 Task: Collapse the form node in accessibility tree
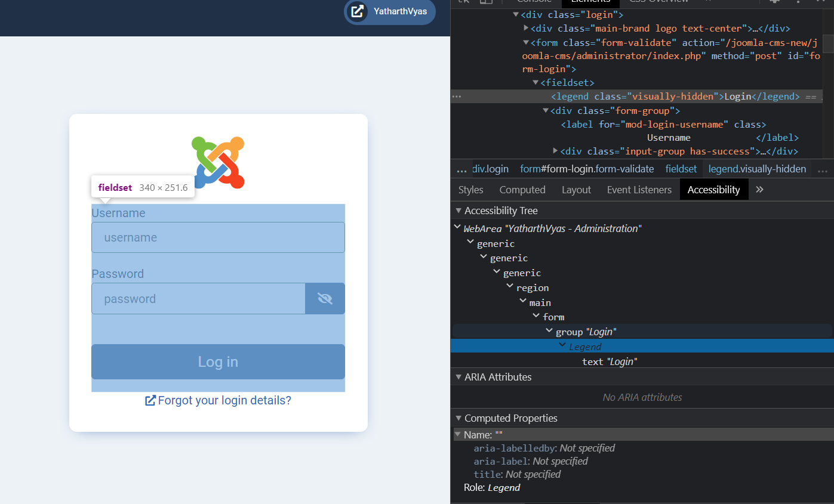537,316
